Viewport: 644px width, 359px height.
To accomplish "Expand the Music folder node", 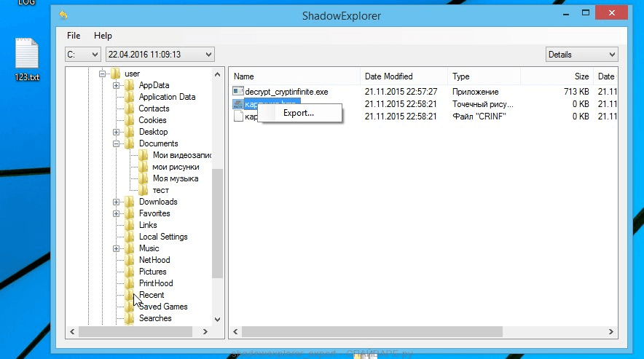I will point(116,248).
